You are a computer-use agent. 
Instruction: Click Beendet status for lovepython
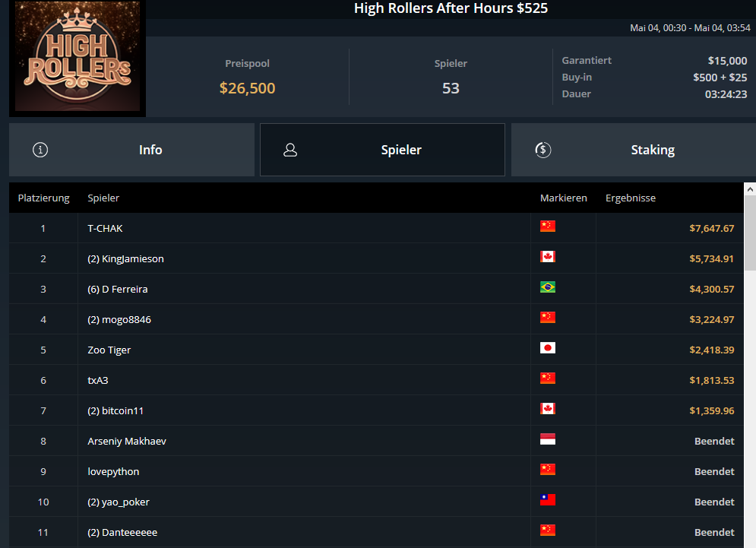point(714,471)
